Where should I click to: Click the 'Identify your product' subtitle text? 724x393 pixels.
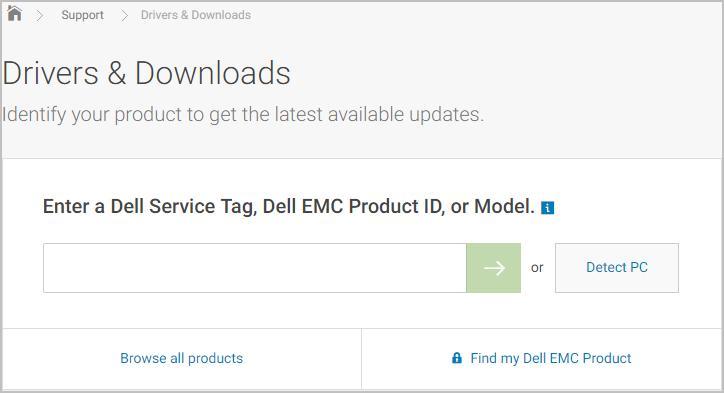coord(243,115)
